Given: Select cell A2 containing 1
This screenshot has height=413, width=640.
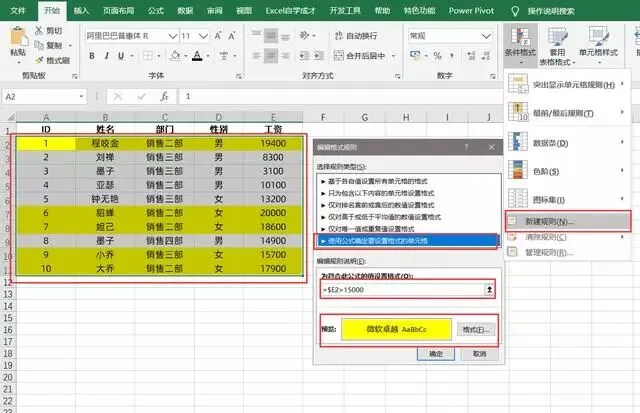Looking at the screenshot, I should pos(46,144).
